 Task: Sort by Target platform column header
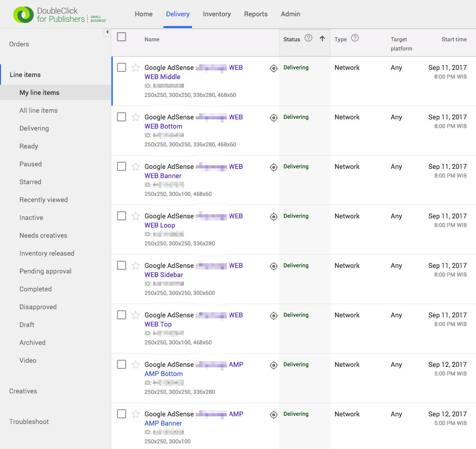click(401, 44)
